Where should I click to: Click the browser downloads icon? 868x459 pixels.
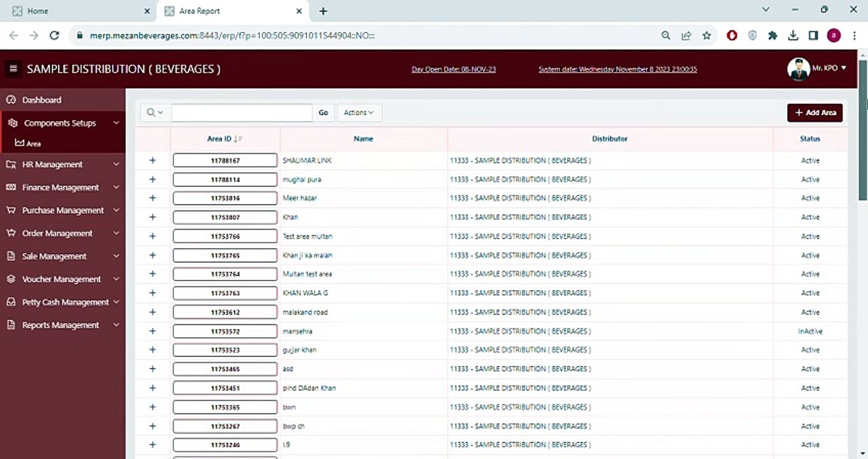point(793,36)
